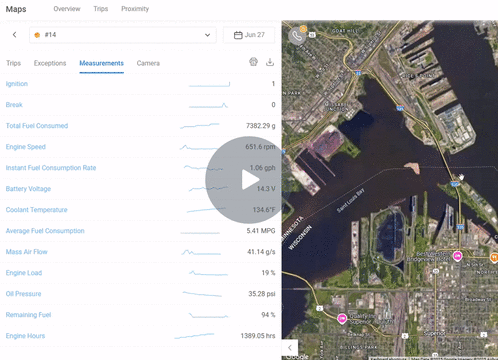Viewport: 498px width, 360px height.
Task: Click the 41.14 g/s value
Action: (x=261, y=252)
